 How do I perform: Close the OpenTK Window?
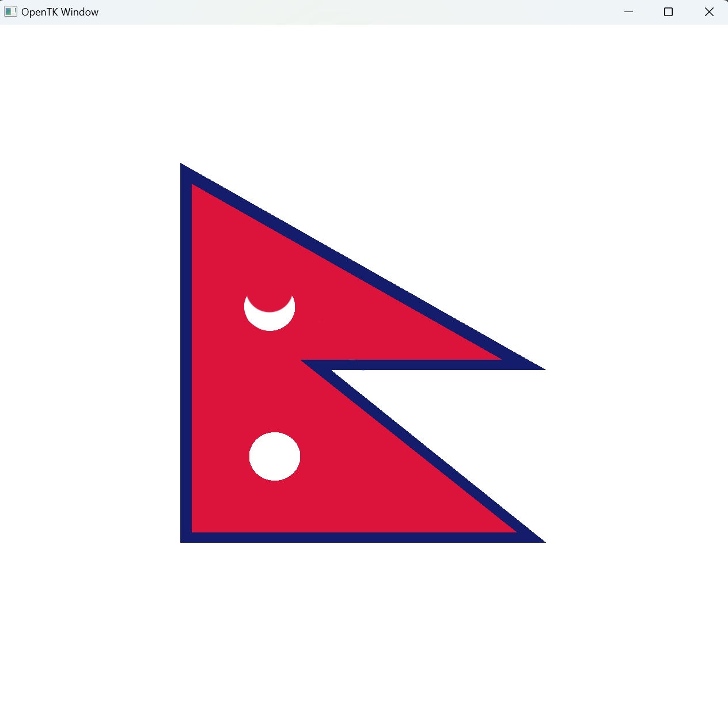pyautogui.click(x=709, y=12)
